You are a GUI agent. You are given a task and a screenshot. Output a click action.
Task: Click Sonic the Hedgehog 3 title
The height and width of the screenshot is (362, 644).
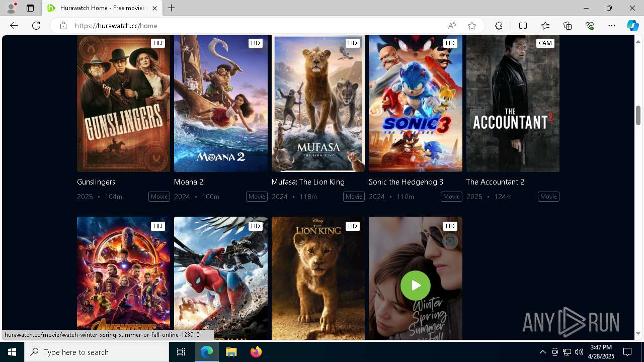tap(406, 182)
